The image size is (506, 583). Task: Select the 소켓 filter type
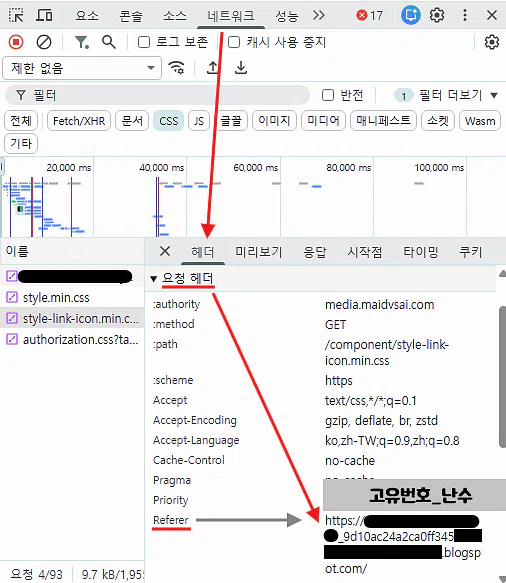click(438, 121)
